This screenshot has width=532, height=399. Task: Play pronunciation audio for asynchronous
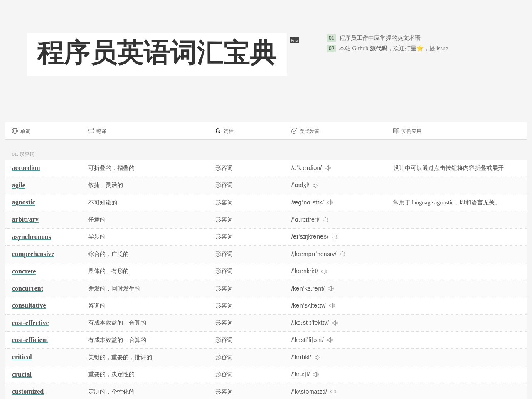335,237
